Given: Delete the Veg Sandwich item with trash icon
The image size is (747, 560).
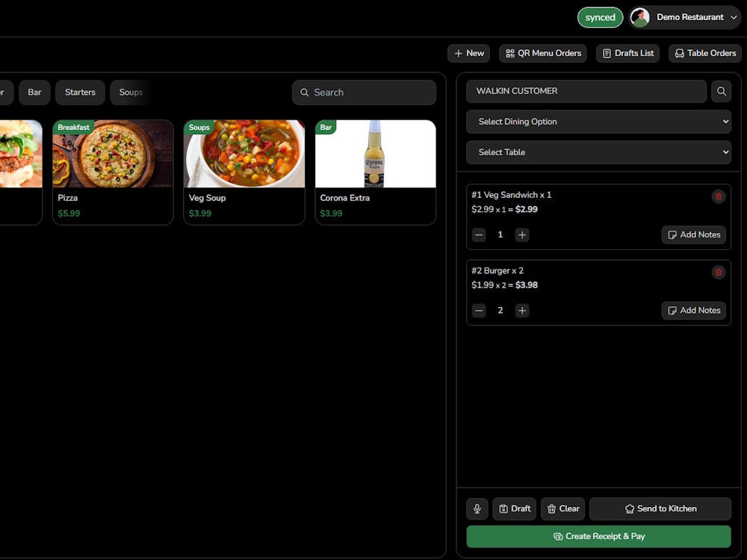Looking at the screenshot, I should (719, 196).
